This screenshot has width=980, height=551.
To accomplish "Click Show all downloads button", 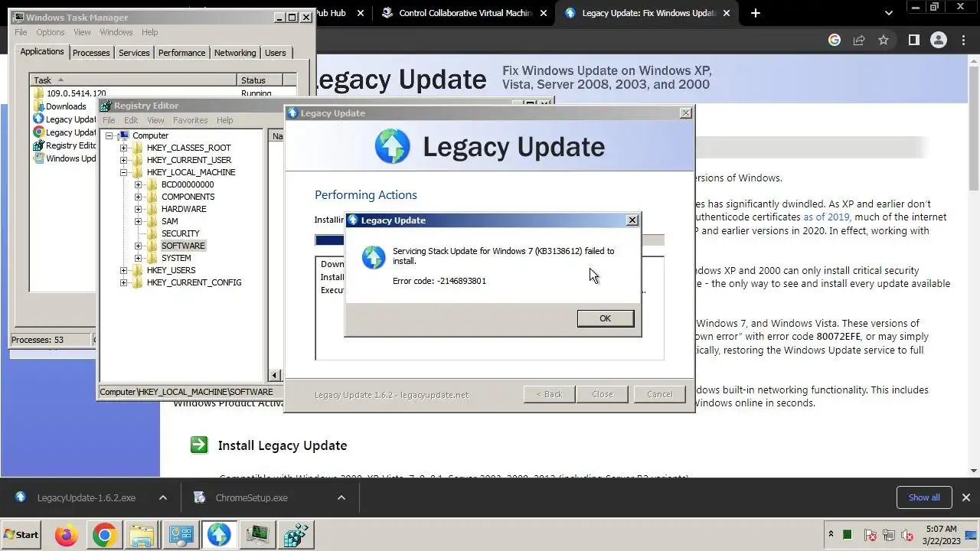I will (924, 497).
